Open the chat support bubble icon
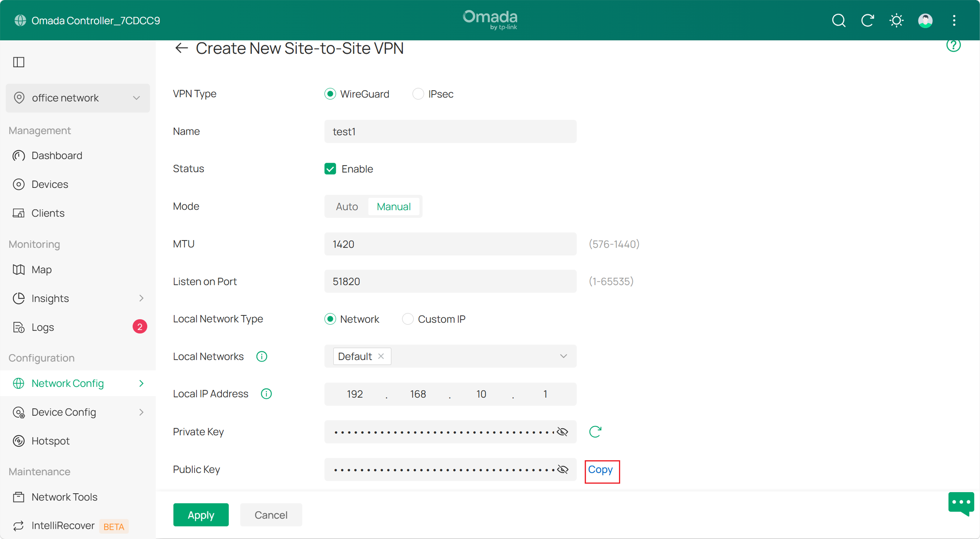This screenshot has height=539, width=980. click(x=961, y=504)
